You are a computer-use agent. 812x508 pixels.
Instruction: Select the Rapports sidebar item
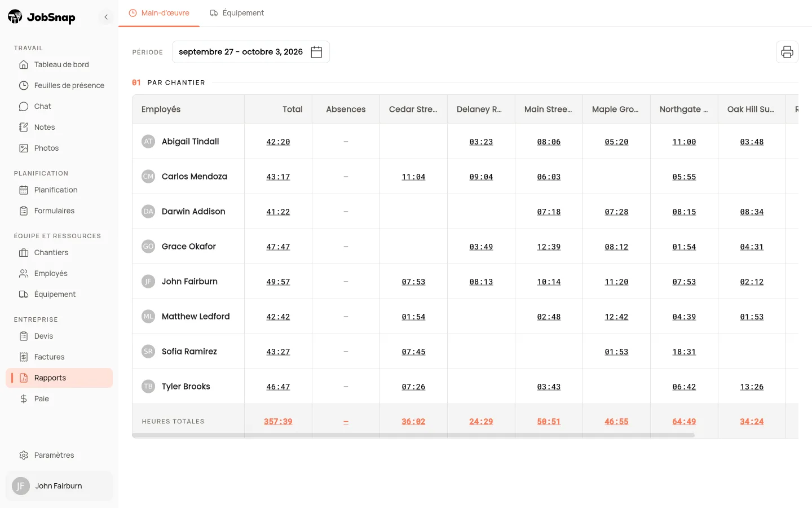[x=59, y=378]
